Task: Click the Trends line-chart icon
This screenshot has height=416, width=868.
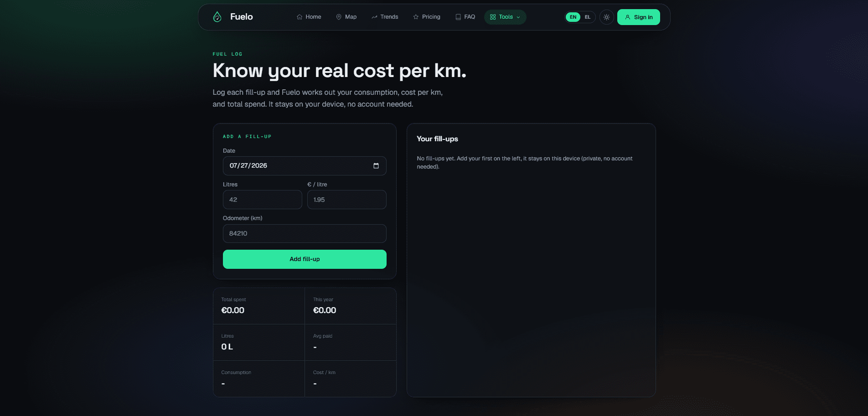Action: click(x=374, y=17)
